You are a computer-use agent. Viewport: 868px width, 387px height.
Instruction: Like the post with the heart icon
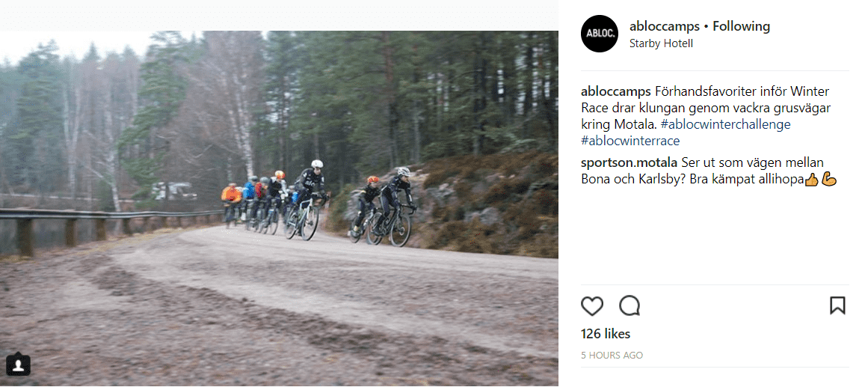click(592, 305)
